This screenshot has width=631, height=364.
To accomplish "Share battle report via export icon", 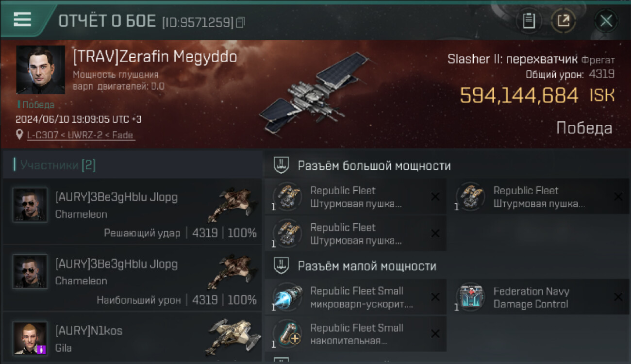I will pyautogui.click(x=563, y=21).
